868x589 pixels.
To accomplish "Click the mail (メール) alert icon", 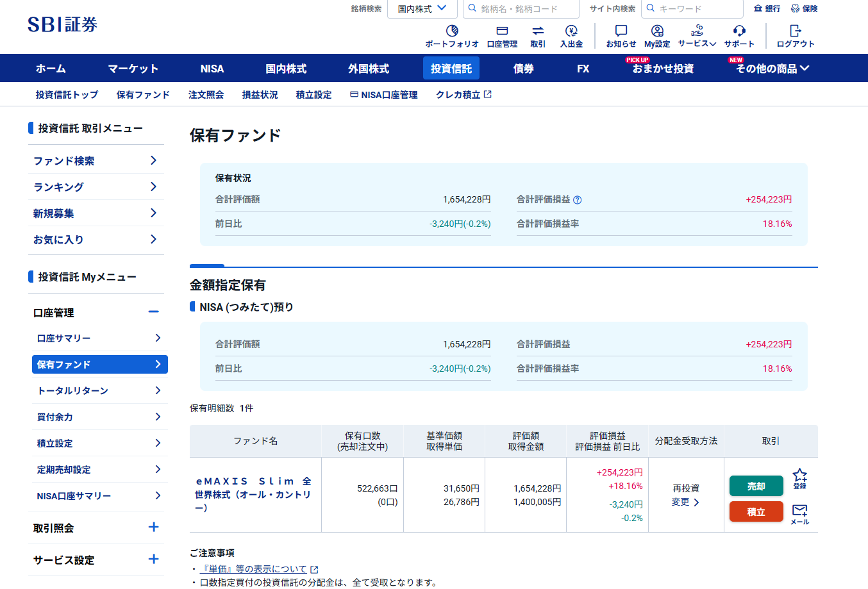I will (799, 510).
